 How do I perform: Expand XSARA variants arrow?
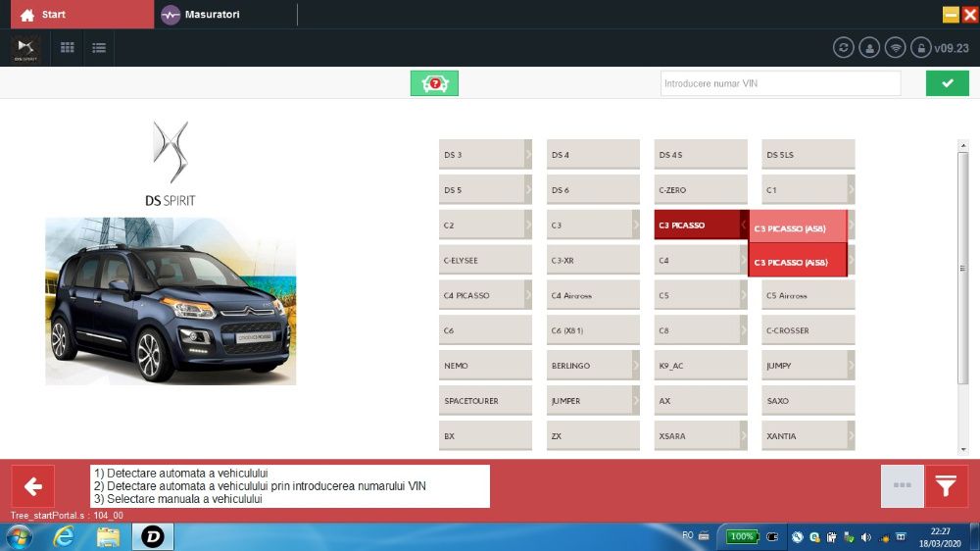pyautogui.click(x=744, y=436)
